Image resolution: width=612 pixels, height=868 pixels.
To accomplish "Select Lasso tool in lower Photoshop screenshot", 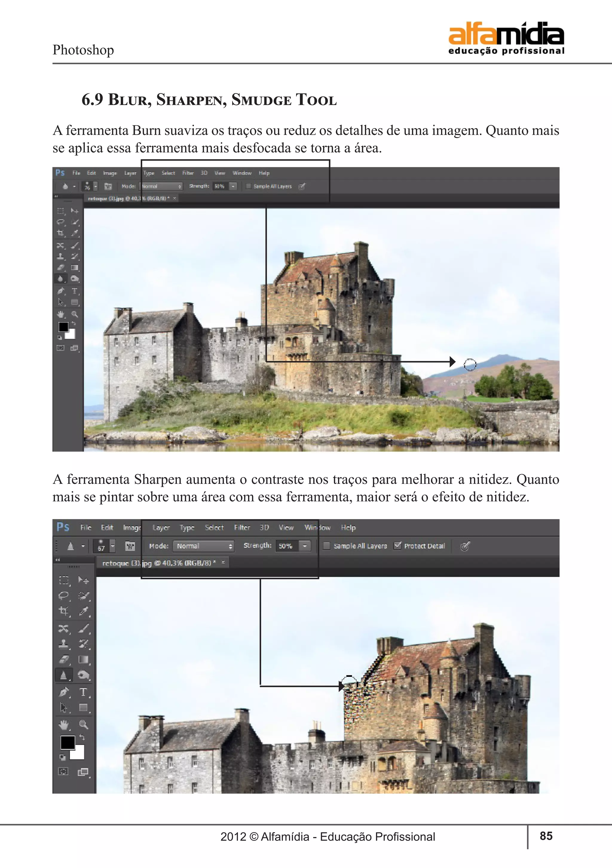I will 64,596.
